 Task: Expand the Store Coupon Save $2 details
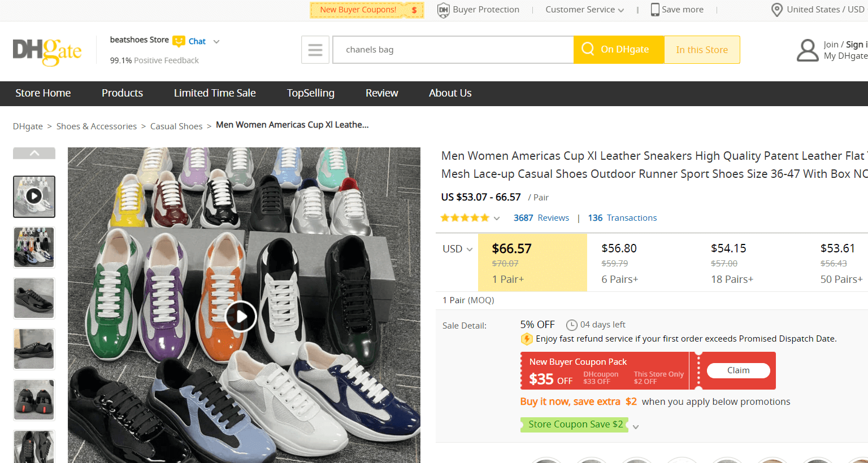(x=636, y=427)
